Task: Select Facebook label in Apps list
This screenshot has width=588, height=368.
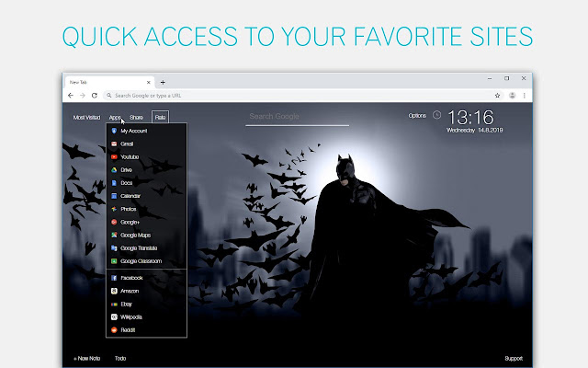Action: tap(131, 278)
